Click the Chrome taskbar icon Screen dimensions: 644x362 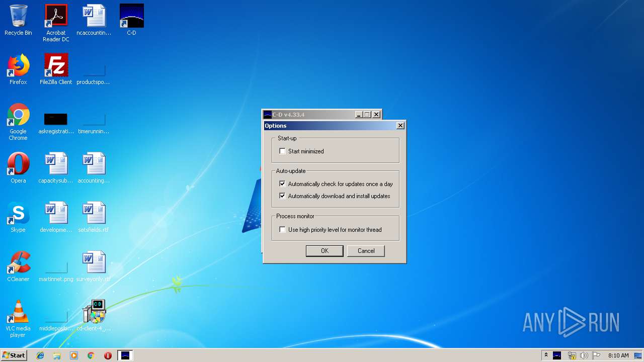pyautogui.click(x=91, y=355)
